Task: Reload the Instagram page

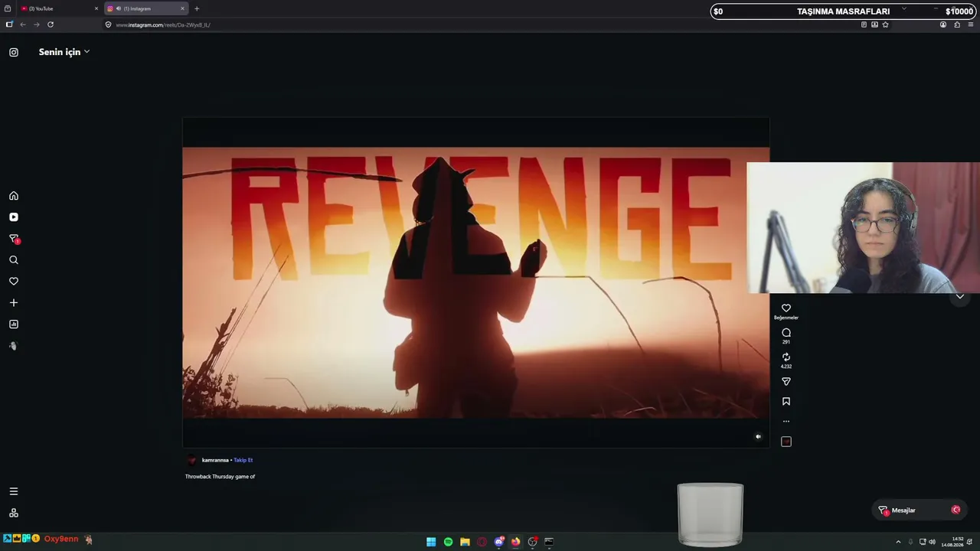Action: [51, 24]
